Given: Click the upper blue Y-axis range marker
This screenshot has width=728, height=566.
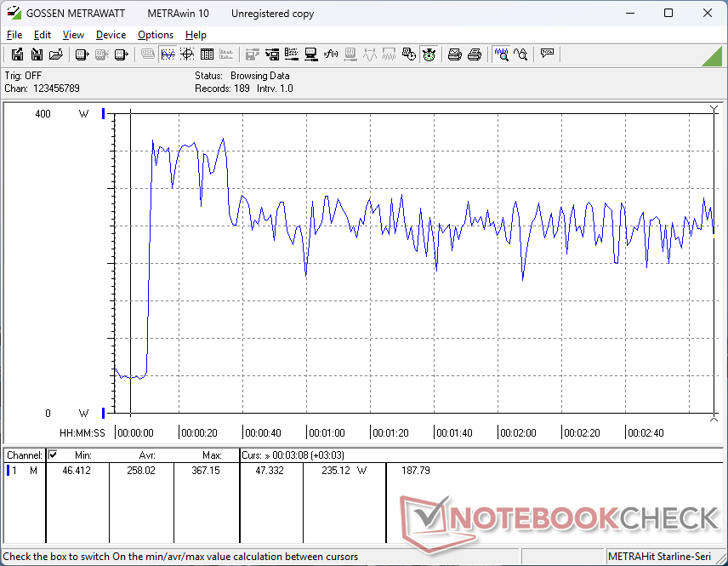Looking at the screenshot, I should coord(104,113).
